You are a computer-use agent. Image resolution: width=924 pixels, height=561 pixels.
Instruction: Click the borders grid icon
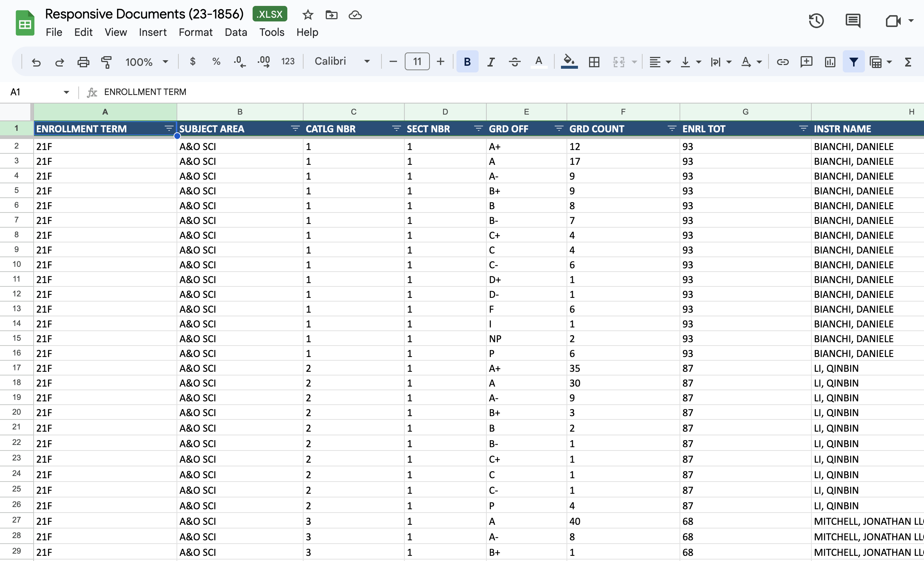click(x=594, y=62)
